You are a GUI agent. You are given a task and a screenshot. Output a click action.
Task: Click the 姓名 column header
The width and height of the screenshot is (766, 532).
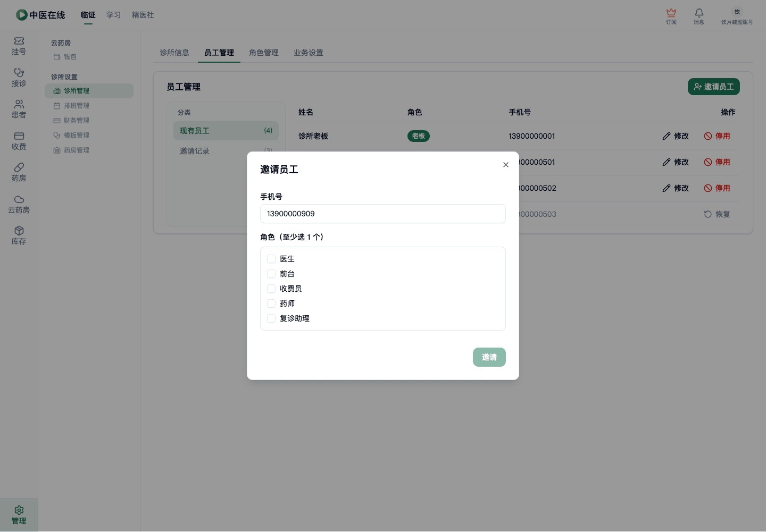pos(306,112)
